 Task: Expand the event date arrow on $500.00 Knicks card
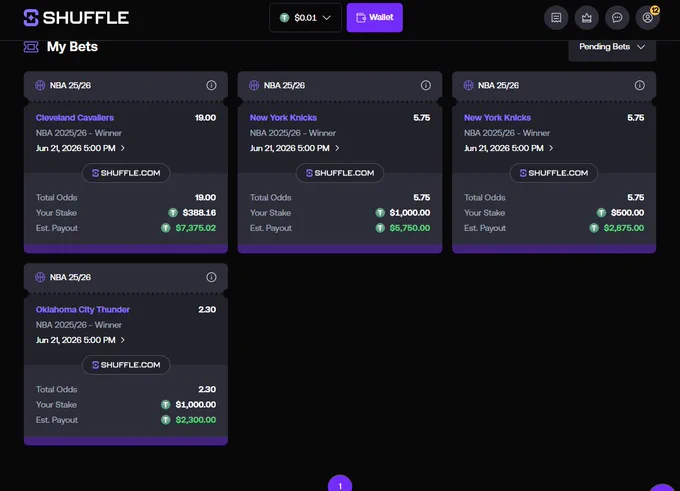[551, 148]
